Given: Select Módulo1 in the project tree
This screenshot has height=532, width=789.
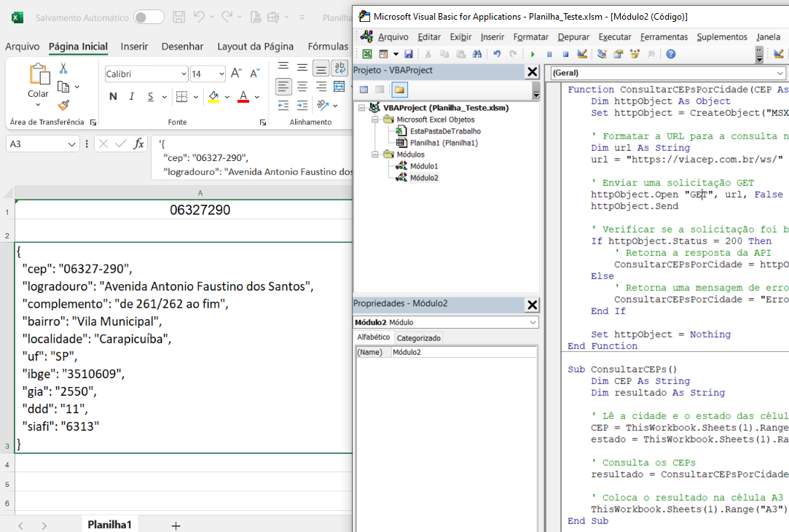Looking at the screenshot, I should click(424, 166).
